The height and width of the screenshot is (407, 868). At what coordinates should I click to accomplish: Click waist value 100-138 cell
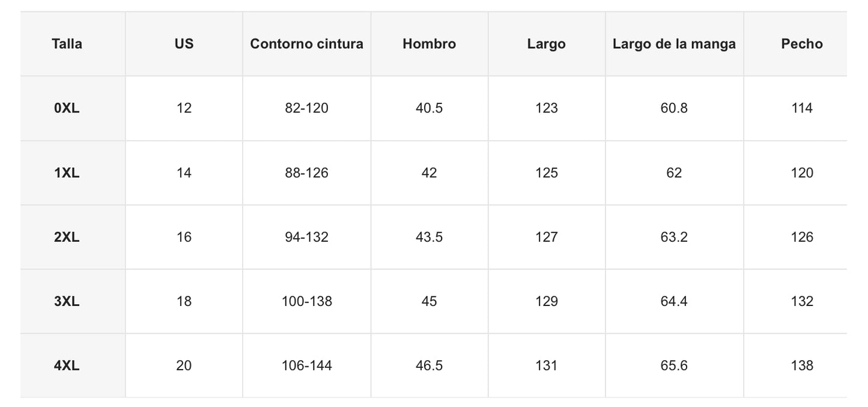(x=306, y=301)
